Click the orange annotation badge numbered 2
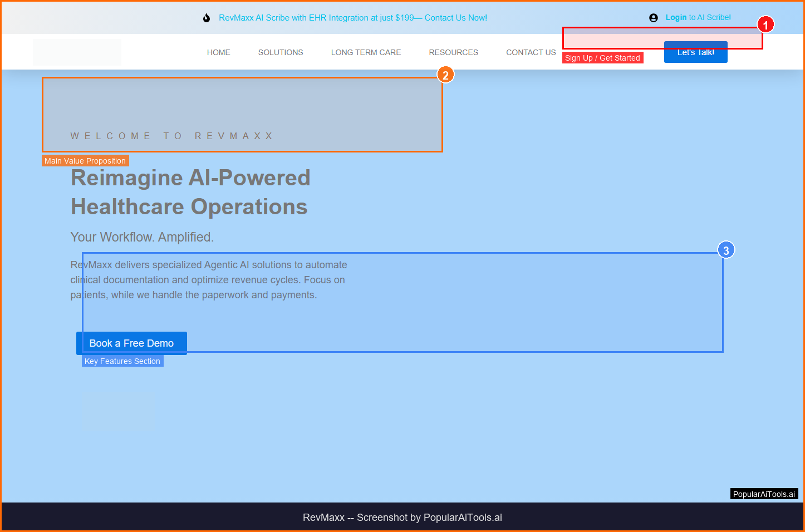805x532 pixels. coord(445,75)
